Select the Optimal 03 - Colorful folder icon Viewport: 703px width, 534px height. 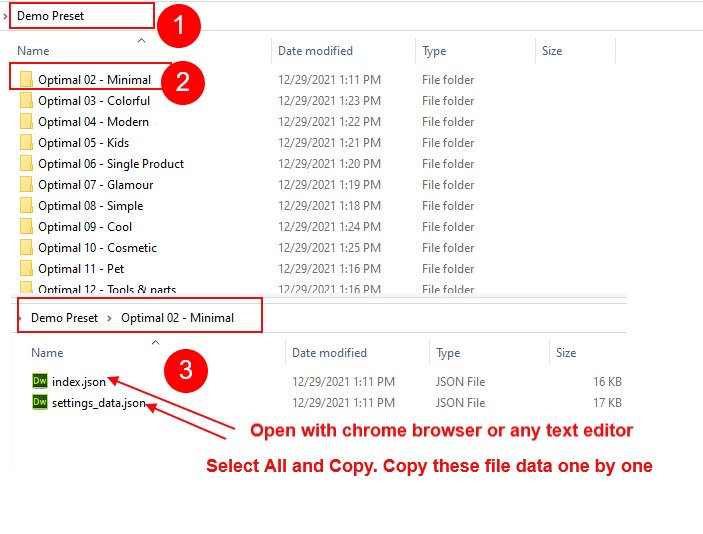26,101
